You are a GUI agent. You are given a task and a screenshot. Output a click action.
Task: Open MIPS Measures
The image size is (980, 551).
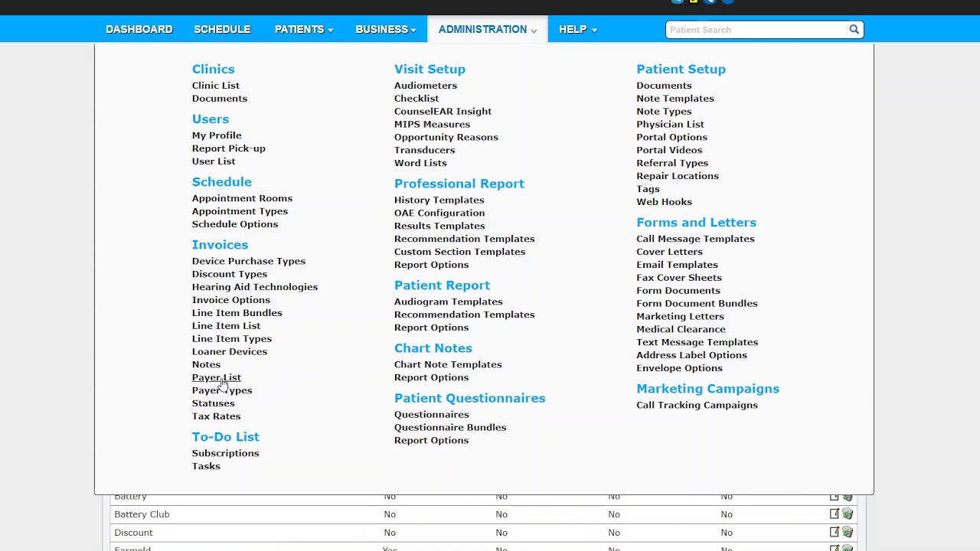pyautogui.click(x=433, y=125)
